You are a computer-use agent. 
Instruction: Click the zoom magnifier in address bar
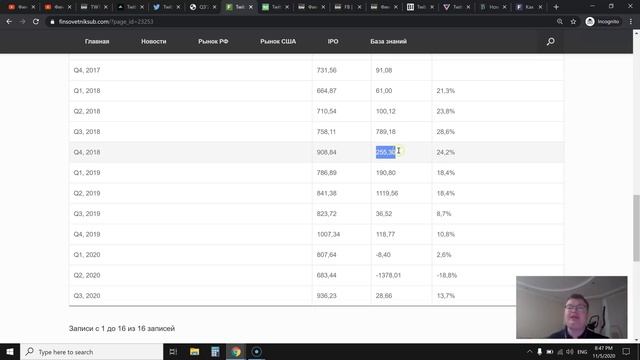click(560, 22)
